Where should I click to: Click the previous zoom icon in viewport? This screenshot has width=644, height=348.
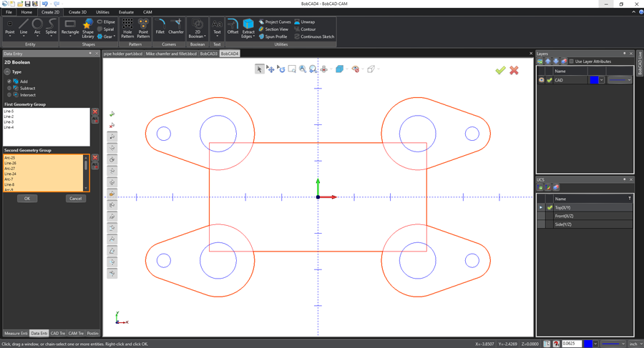click(313, 69)
